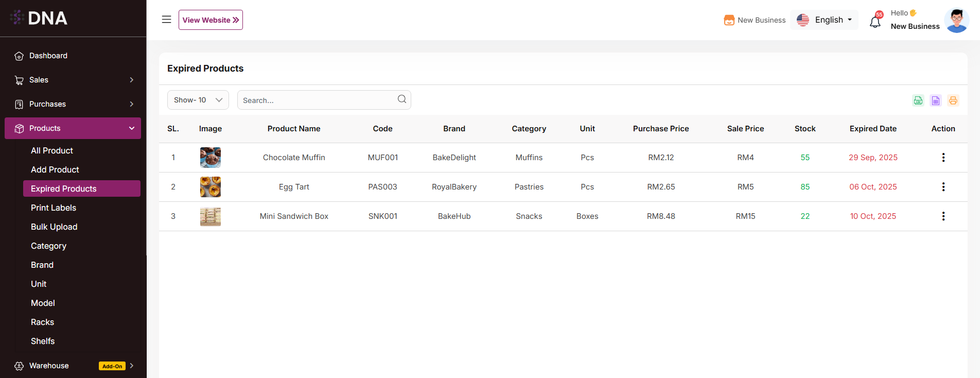Image resolution: width=980 pixels, height=378 pixels.
Task: Click the Egg Tart product thumbnail
Action: tap(210, 187)
